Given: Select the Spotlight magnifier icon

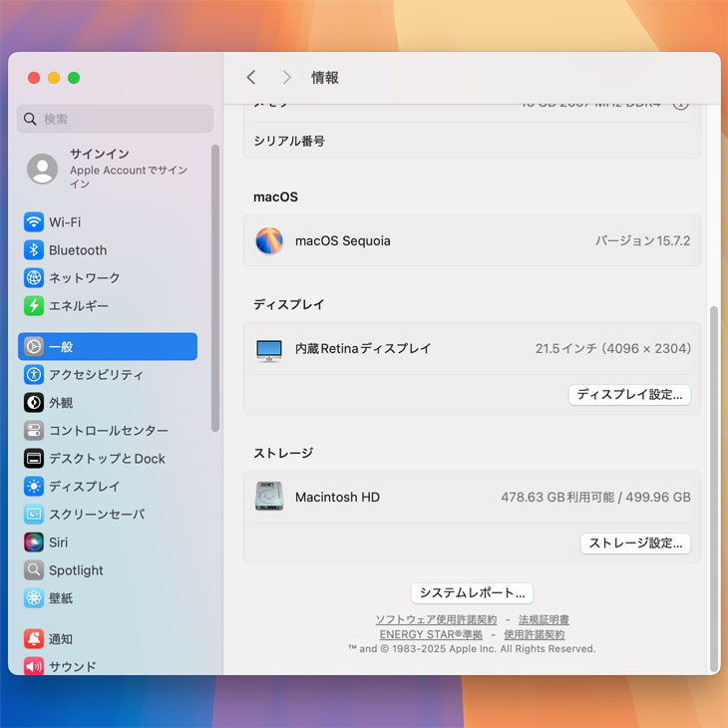Looking at the screenshot, I should point(34,570).
